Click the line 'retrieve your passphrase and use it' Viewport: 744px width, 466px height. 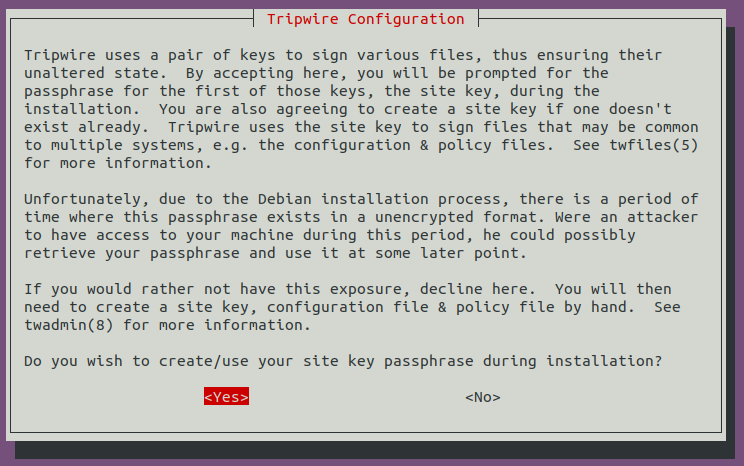275,253
